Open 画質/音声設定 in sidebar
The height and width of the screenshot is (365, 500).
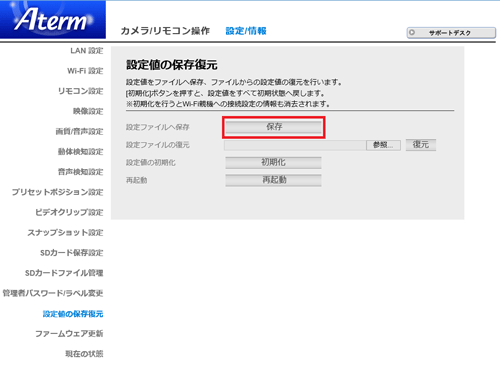79,132
